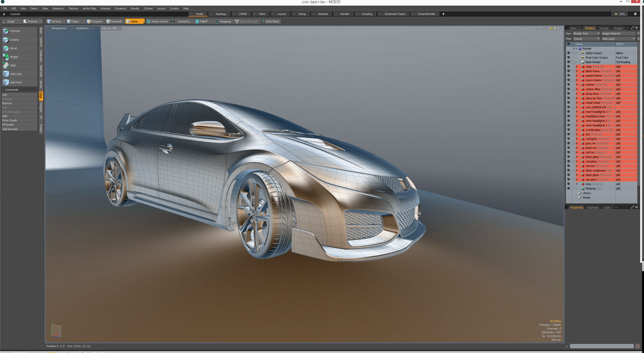
Task: Switch to Polygons selection mode
Action: [94, 21]
